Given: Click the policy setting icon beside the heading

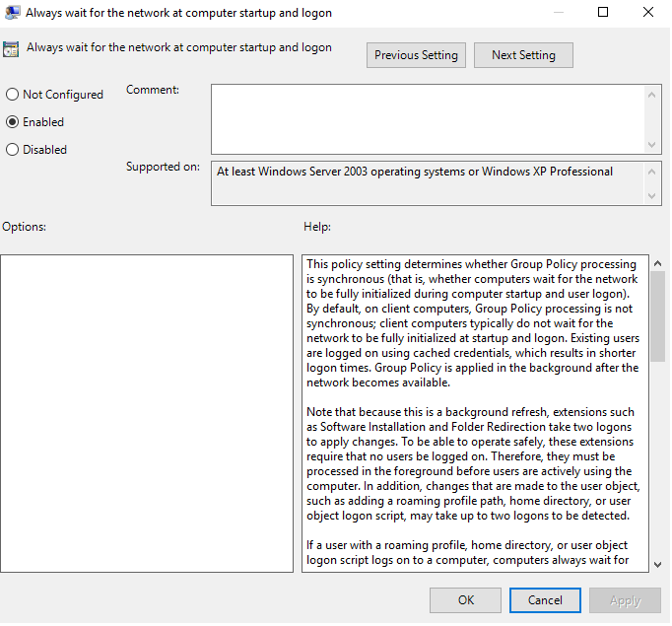Looking at the screenshot, I should click(x=12, y=48).
